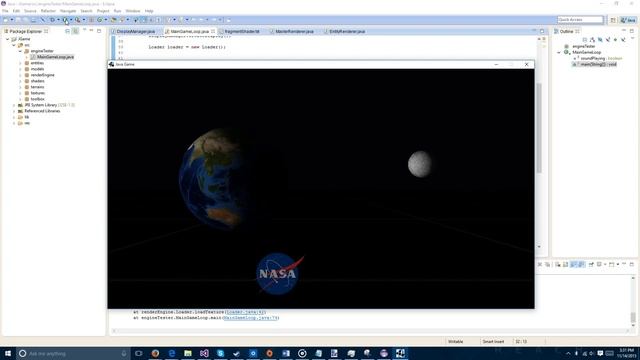640x360 pixels.
Task: Collapse MainGameLoop class in Outline
Action: pos(559,52)
